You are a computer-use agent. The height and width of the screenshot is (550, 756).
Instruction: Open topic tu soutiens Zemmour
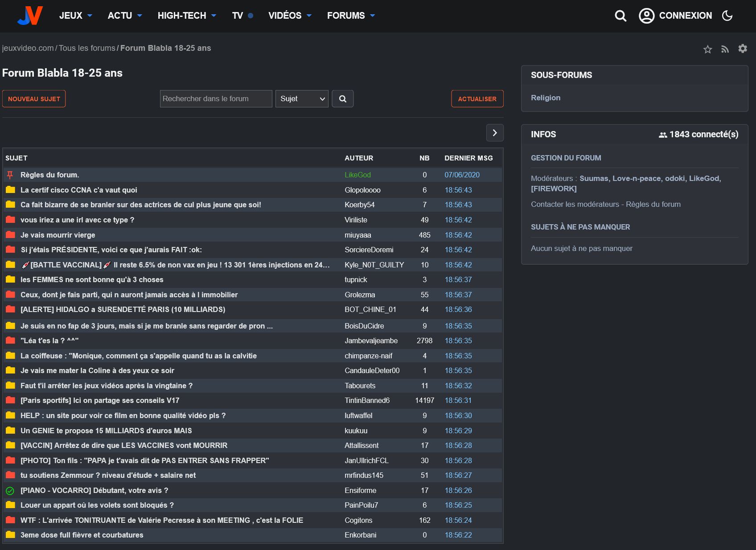pyautogui.click(x=108, y=475)
